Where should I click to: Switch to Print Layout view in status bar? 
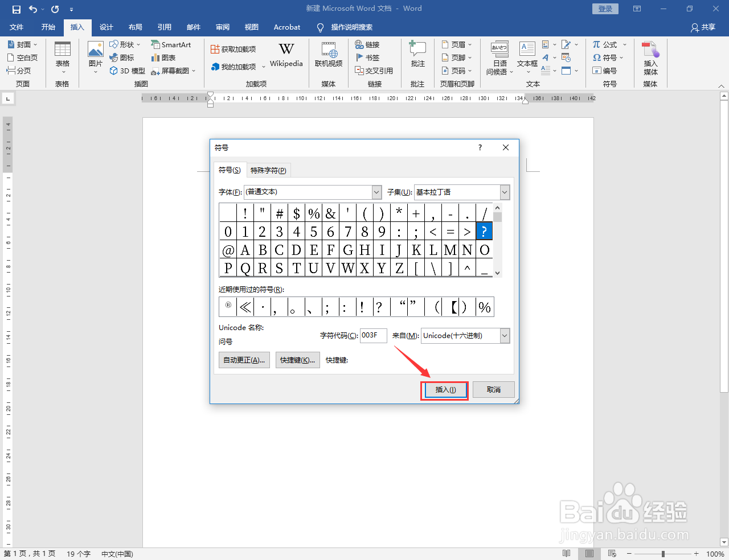coord(589,554)
